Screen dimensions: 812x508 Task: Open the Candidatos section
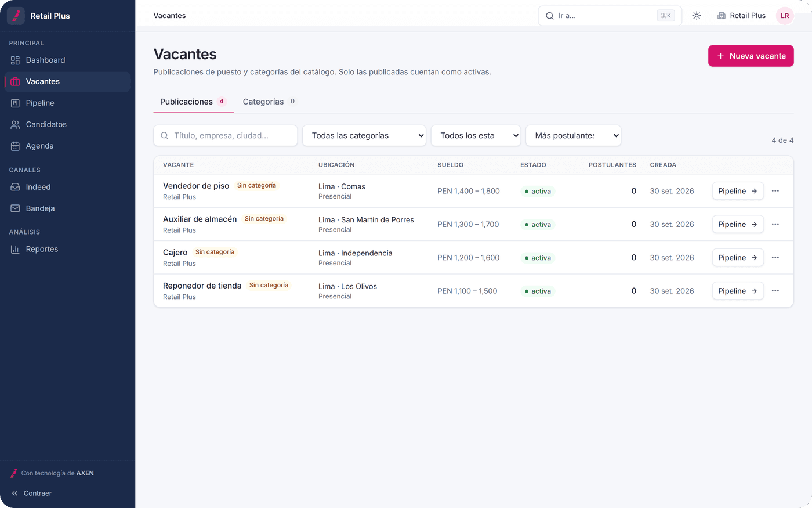tap(67, 124)
